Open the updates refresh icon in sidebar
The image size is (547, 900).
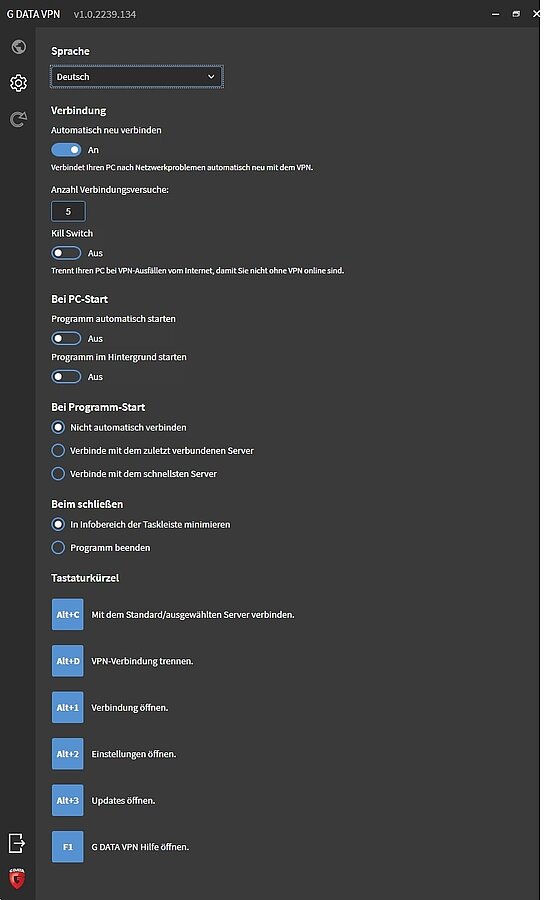click(x=18, y=119)
